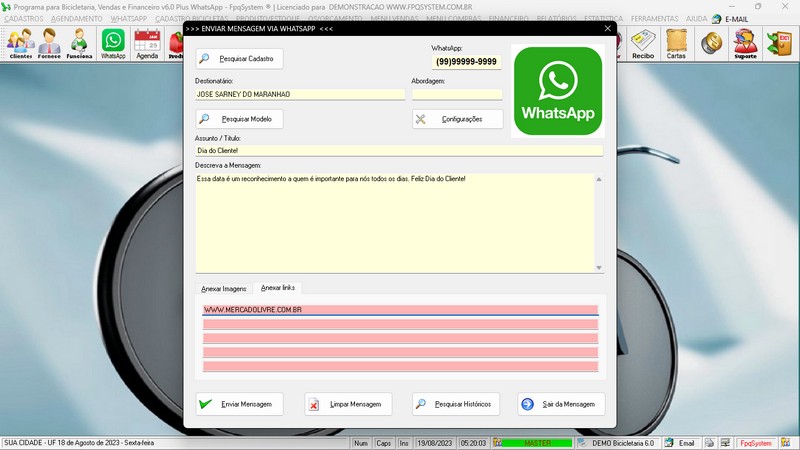Click the Num indicator in status bar
This screenshot has height=450, width=800.
click(361, 443)
